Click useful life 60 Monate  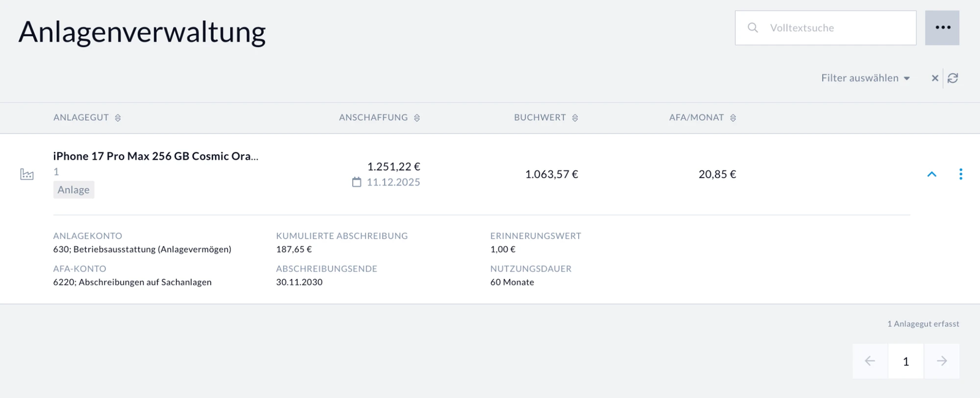tap(512, 282)
